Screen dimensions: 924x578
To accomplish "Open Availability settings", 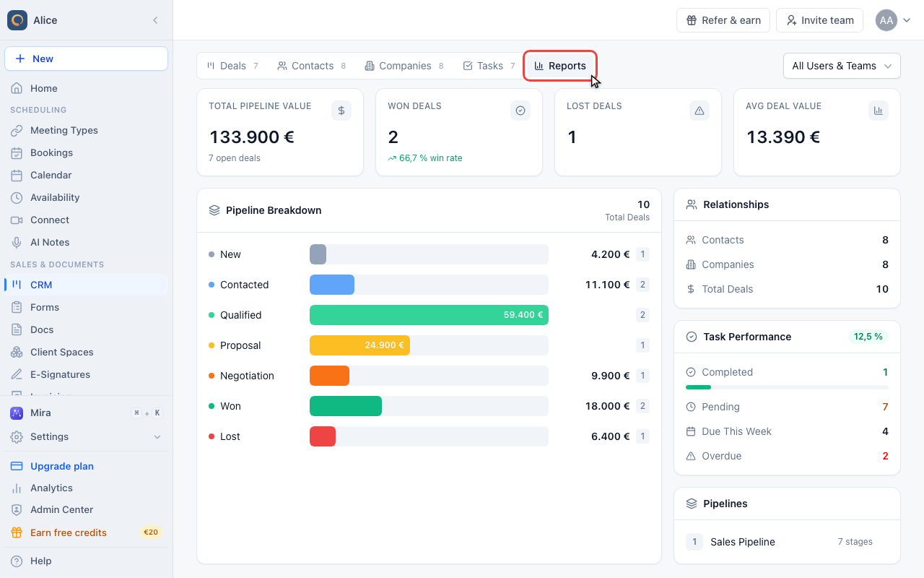I will (x=87, y=197).
